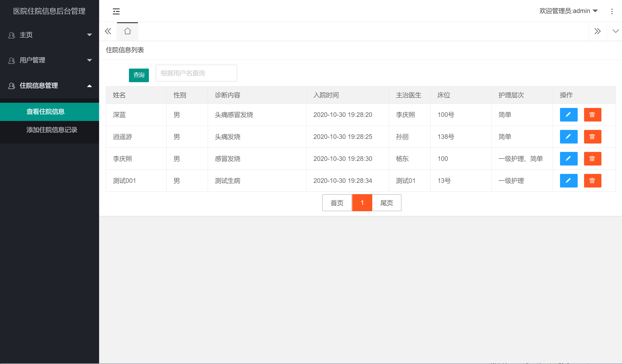Go to 首页 first page
622x364 pixels.
click(337, 203)
